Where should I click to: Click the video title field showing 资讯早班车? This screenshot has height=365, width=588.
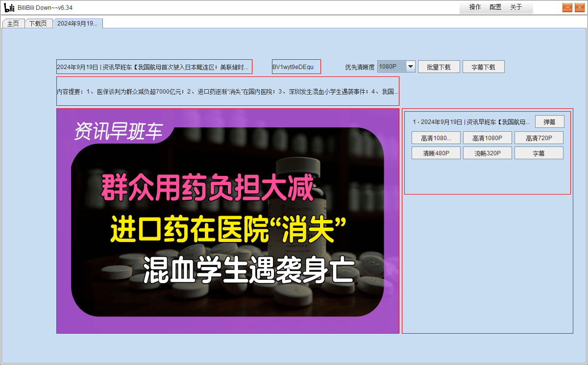(x=154, y=67)
